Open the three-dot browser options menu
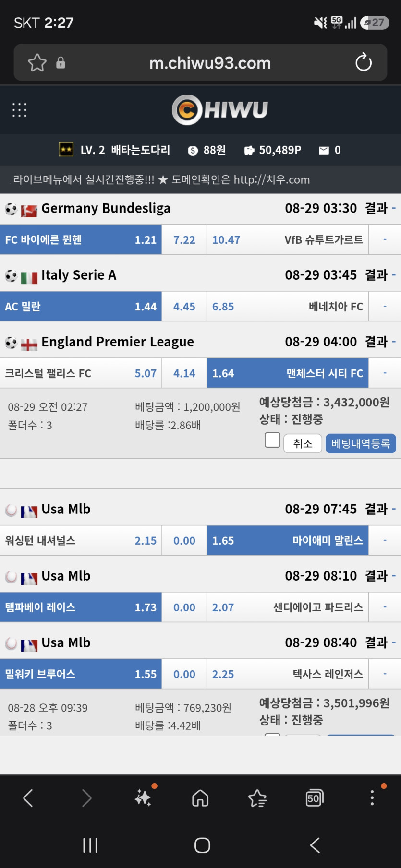Screen dimensions: 401x868 [372, 797]
